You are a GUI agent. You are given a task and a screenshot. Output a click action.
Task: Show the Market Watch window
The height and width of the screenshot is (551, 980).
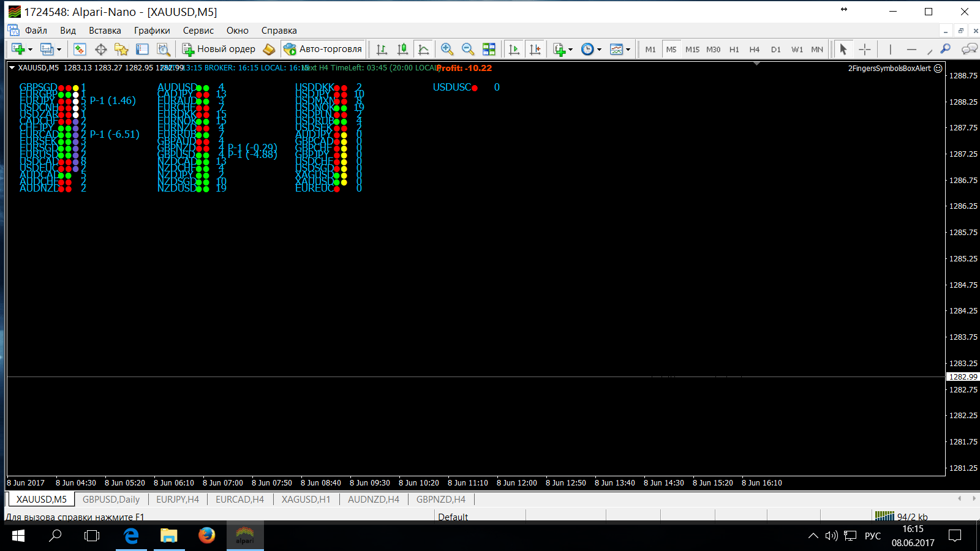point(80,49)
